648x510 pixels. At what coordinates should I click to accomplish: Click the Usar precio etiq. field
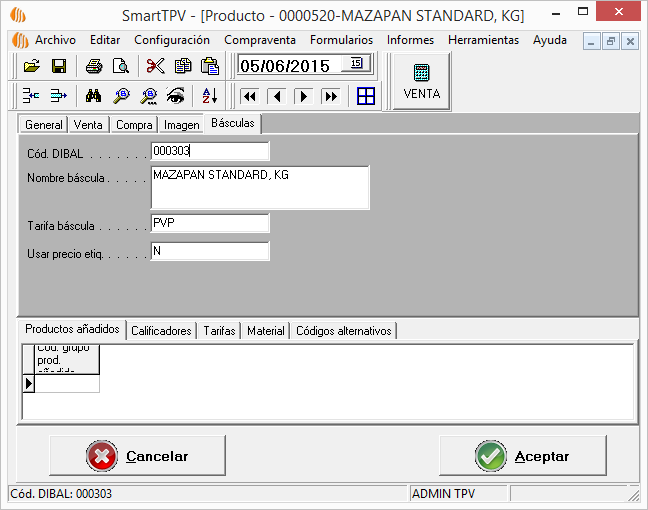click(x=210, y=251)
